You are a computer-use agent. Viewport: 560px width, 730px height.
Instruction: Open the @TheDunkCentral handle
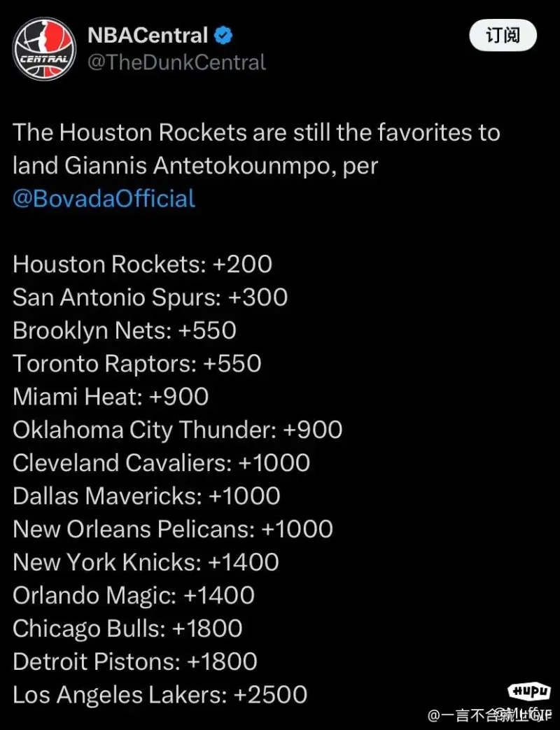pos(177,63)
